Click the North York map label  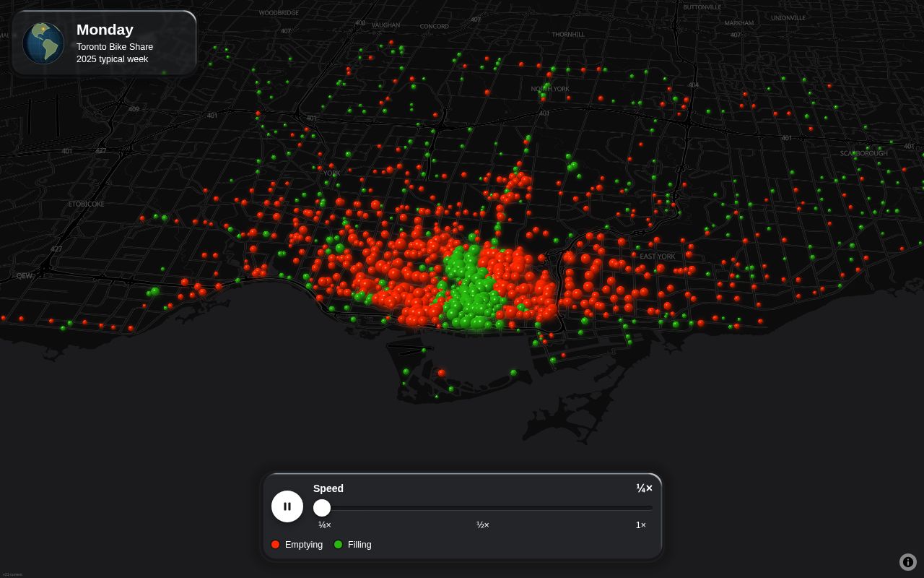coord(550,89)
